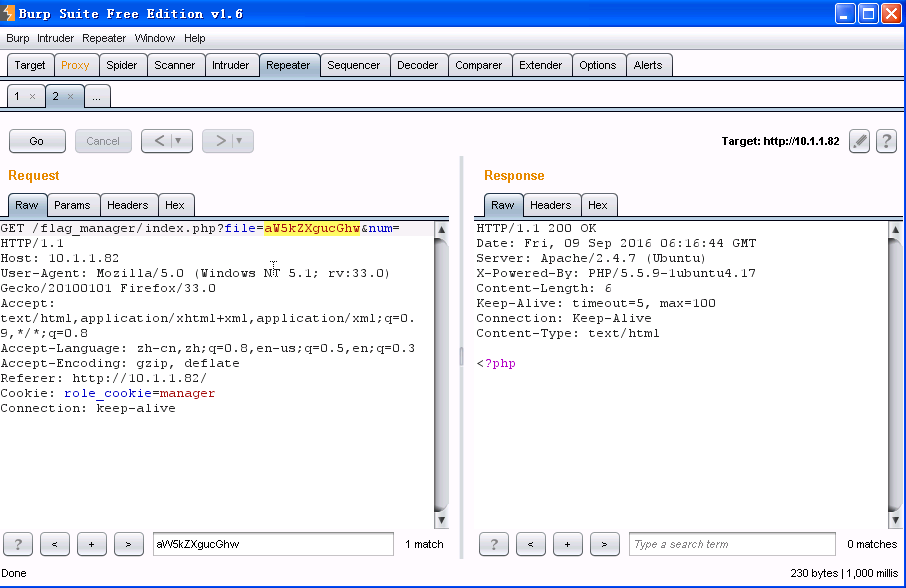This screenshot has height=588, width=906.
Task: Click the response pane scroll-up arrow
Action: [895, 229]
